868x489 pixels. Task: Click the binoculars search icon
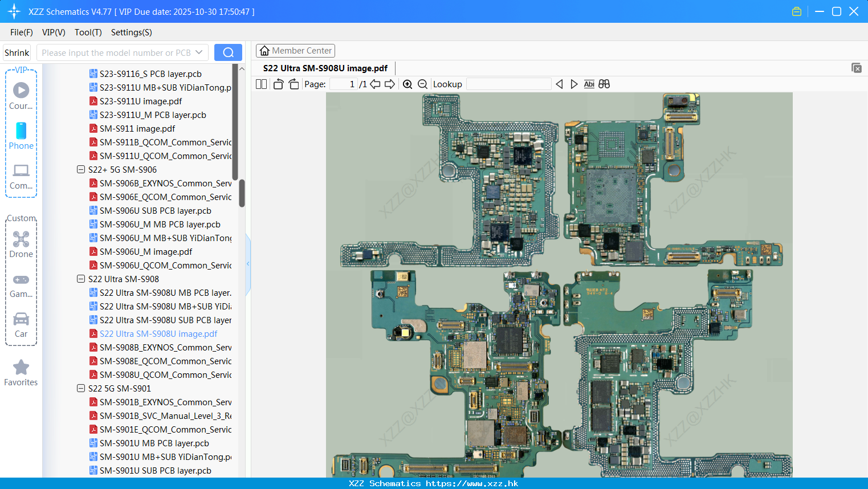pos(604,84)
